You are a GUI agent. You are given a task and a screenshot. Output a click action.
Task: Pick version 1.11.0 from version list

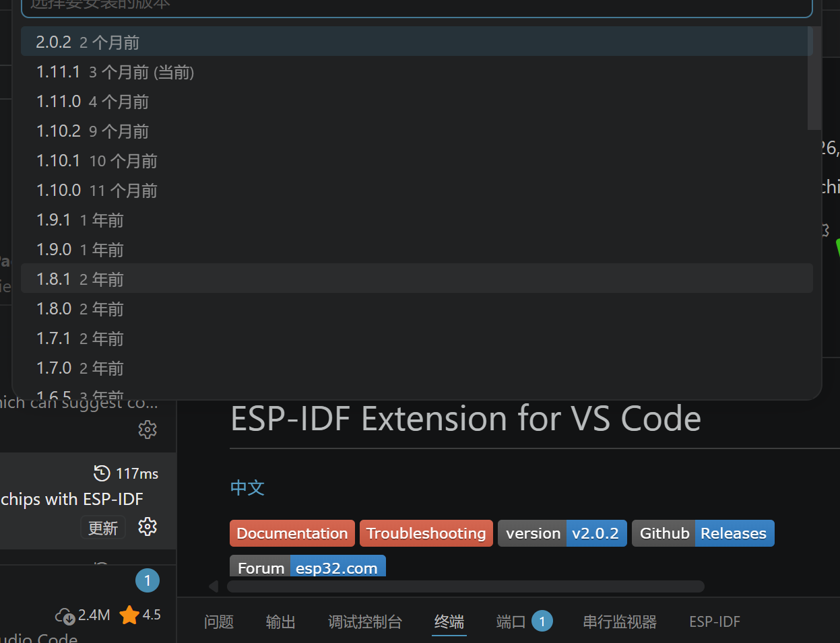click(416, 101)
